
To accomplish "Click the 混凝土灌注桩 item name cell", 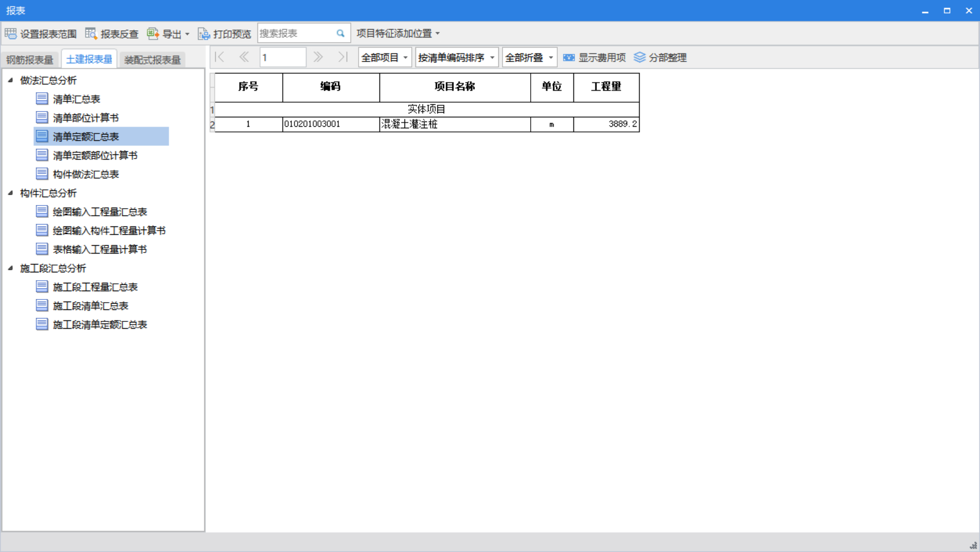I will point(455,124).
